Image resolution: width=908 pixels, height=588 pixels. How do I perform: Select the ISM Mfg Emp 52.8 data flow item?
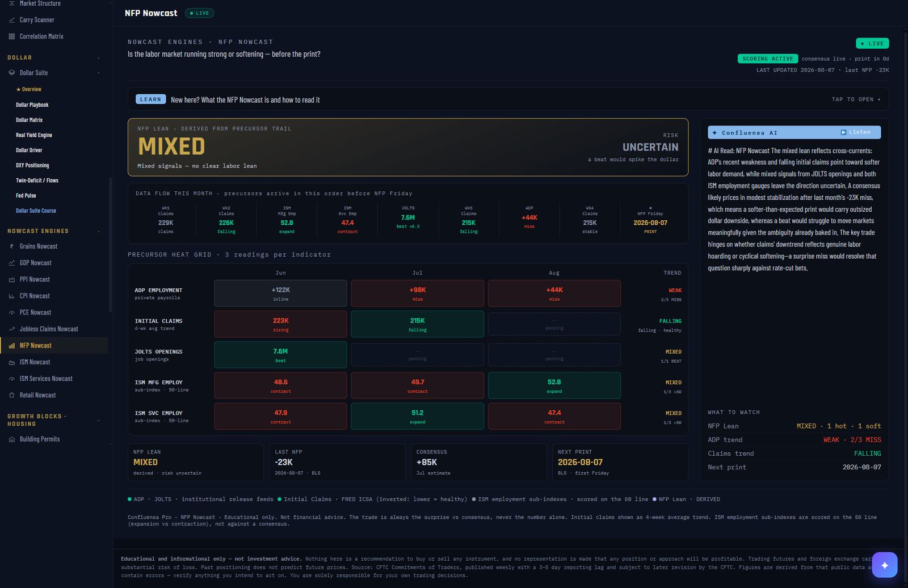287,220
